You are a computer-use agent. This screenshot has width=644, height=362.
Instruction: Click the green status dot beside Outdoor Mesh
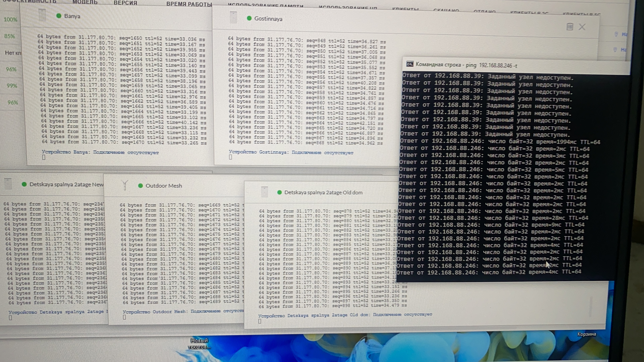(x=141, y=186)
